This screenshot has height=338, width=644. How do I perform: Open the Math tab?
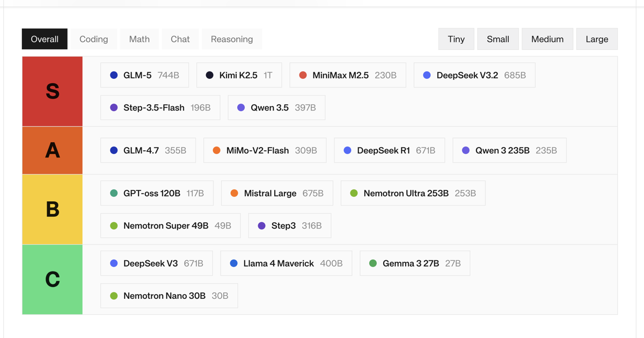point(140,39)
